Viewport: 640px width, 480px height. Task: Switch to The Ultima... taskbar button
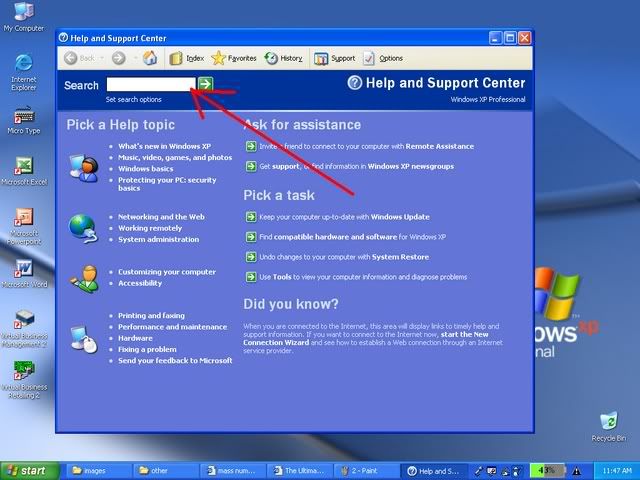300,471
